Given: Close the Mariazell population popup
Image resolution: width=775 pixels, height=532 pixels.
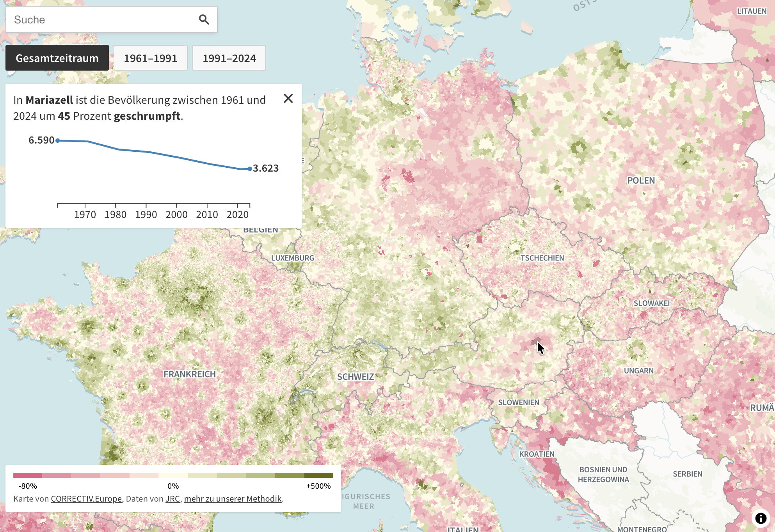Looking at the screenshot, I should [x=288, y=99].
